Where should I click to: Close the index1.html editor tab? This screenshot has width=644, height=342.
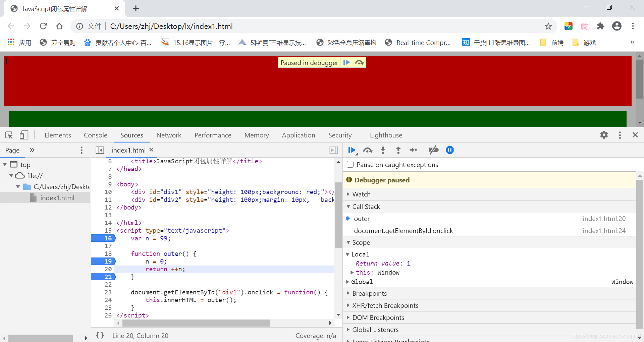[x=151, y=150]
